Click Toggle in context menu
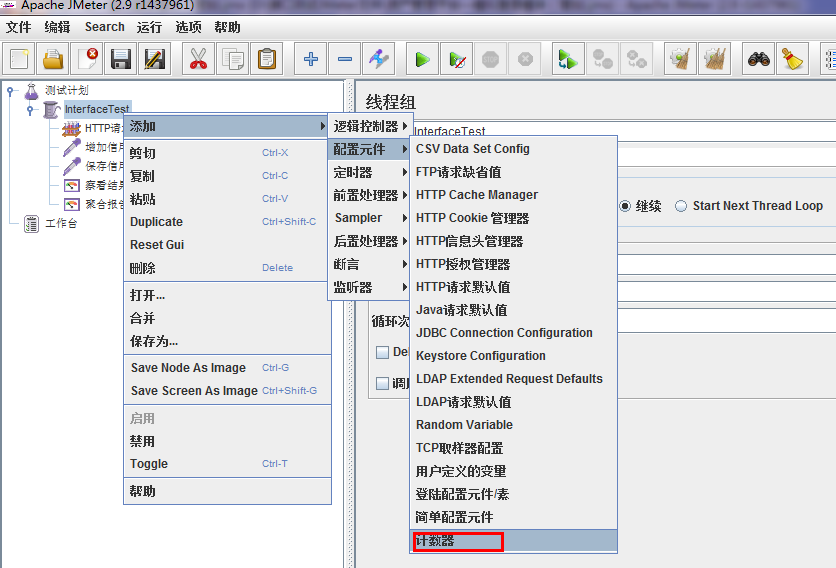Image resolution: width=836 pixels, height=568 pixels. [227, 463]
